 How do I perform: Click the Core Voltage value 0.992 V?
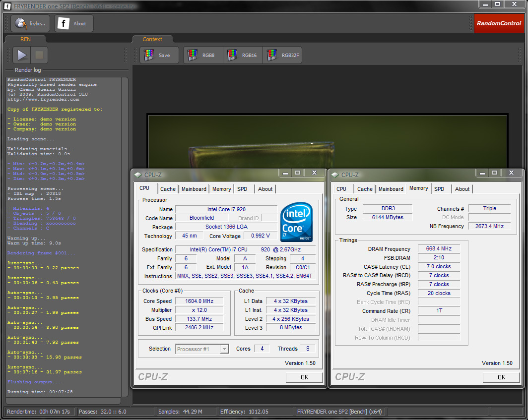click(261, 236)
